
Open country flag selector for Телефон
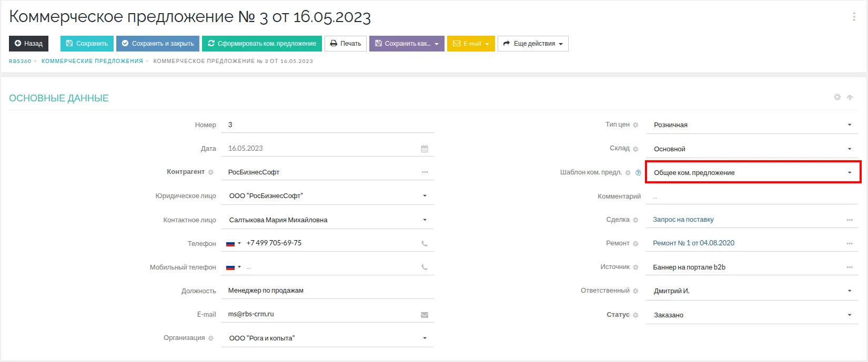[233, 243]
